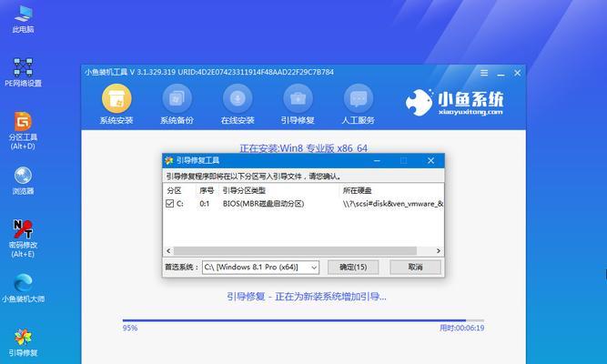This screenshot has height=364, width=607.
Task: Click the 引导修复工具 title bar icon
Action: point(168,160)
